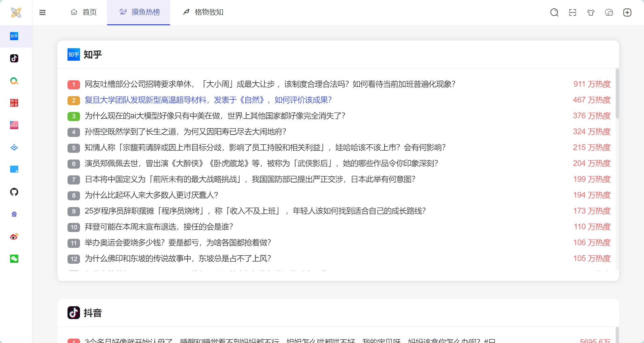This screenshot has height=343, width=644.
Task: Select the blue square sidebar icon
Action: [x=14, y=169]
